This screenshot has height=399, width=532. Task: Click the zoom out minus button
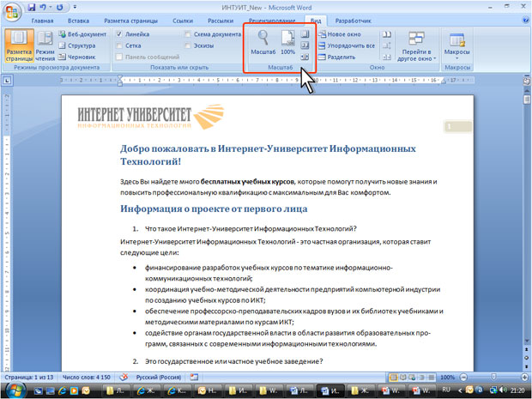[x=464, y=378]
